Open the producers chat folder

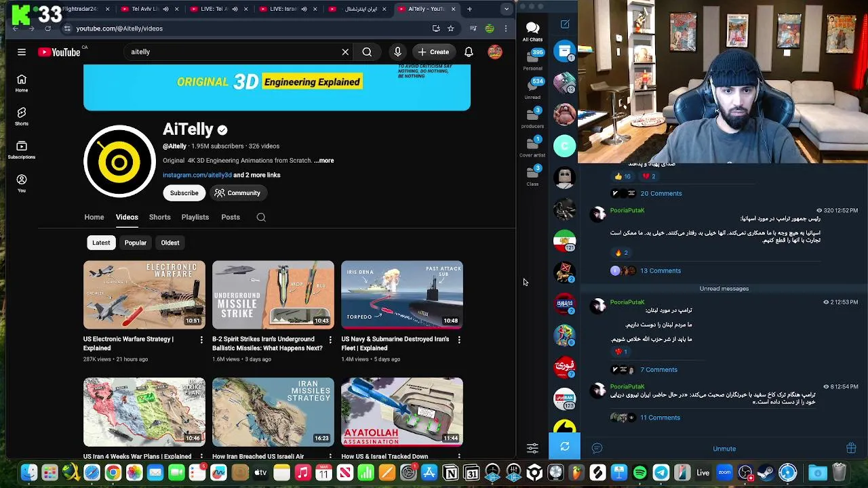point(533,117)
